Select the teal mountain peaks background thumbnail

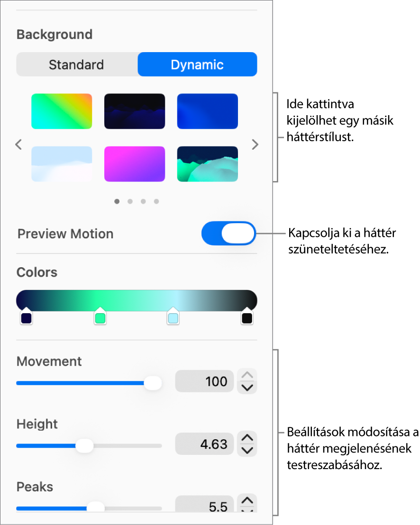tap(207, 164)
